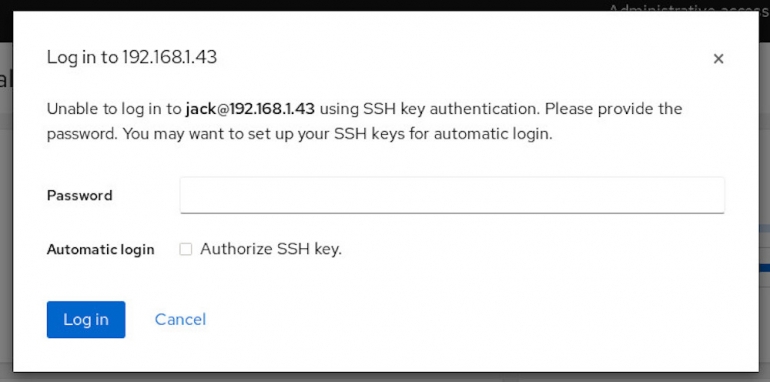Enable the Authorize SSH key checkbox
This screenshot has height=382, width=770.
tap(185, 249)
